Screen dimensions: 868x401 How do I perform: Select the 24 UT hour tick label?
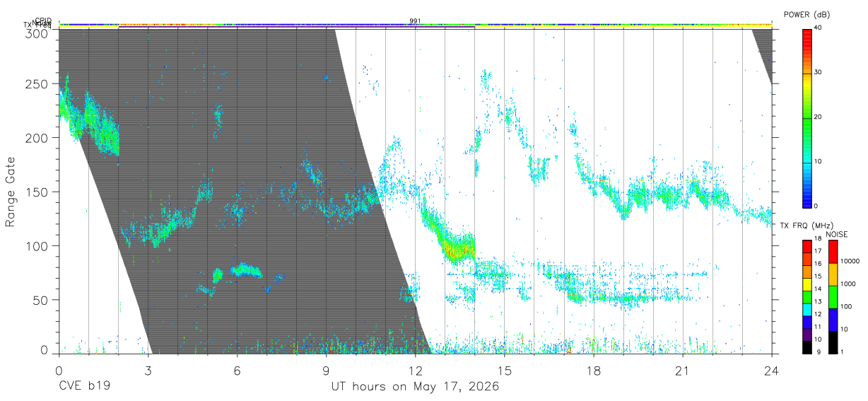[771, 371]
